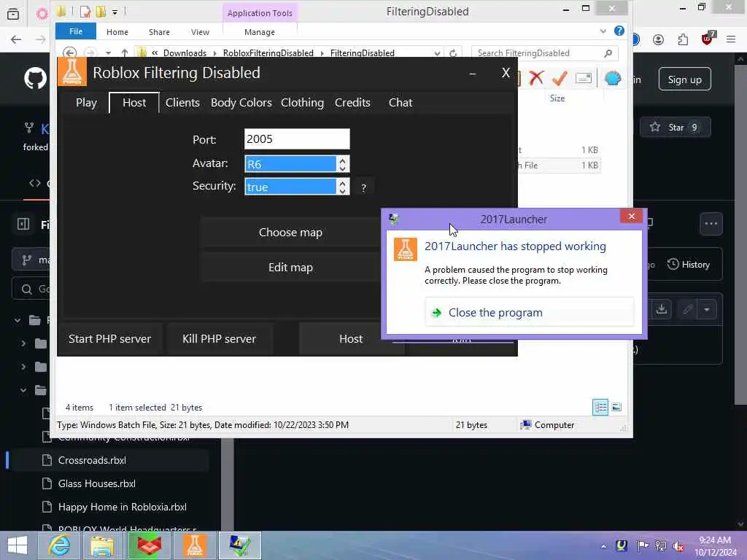Refresh the Explorer folder view

coord(453,52)
